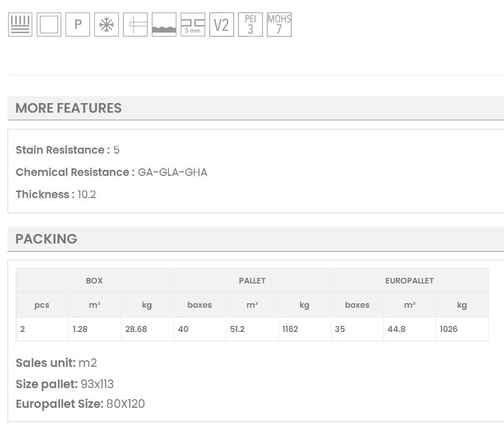
Task: Click the frost resistance snowflake icon
Action: (107, 25)
